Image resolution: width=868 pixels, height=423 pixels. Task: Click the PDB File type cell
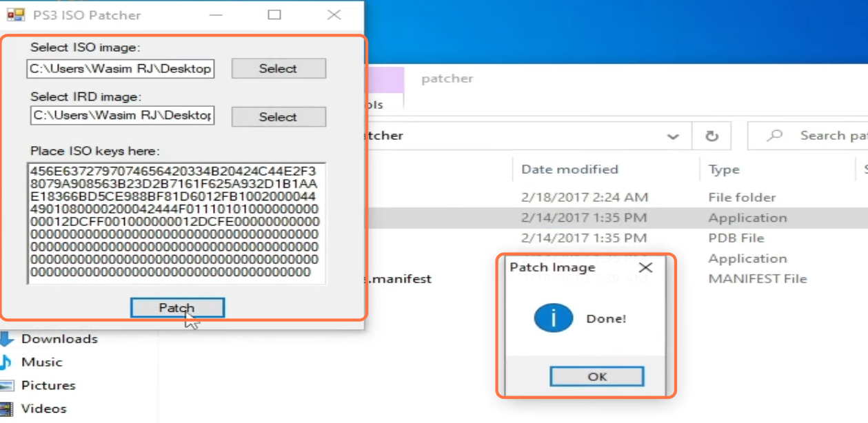(x=736, y=238)
